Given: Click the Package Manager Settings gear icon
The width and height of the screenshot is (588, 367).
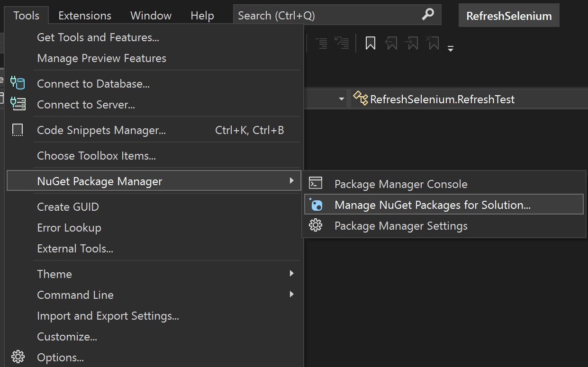Looking at the screenshot, I should pos(316,226).
